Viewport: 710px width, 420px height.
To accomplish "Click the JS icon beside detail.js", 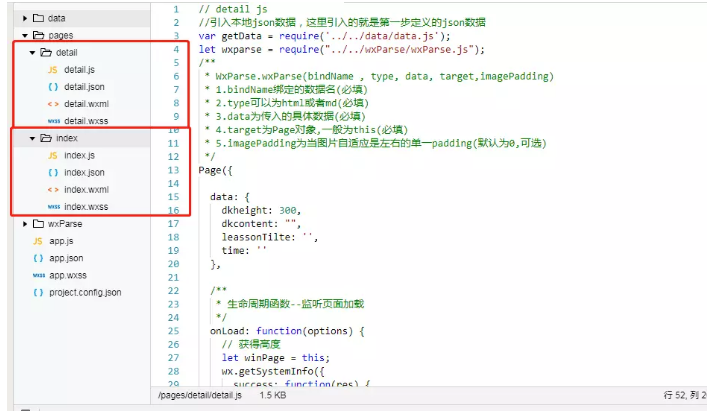I will [x=53, y=70].
